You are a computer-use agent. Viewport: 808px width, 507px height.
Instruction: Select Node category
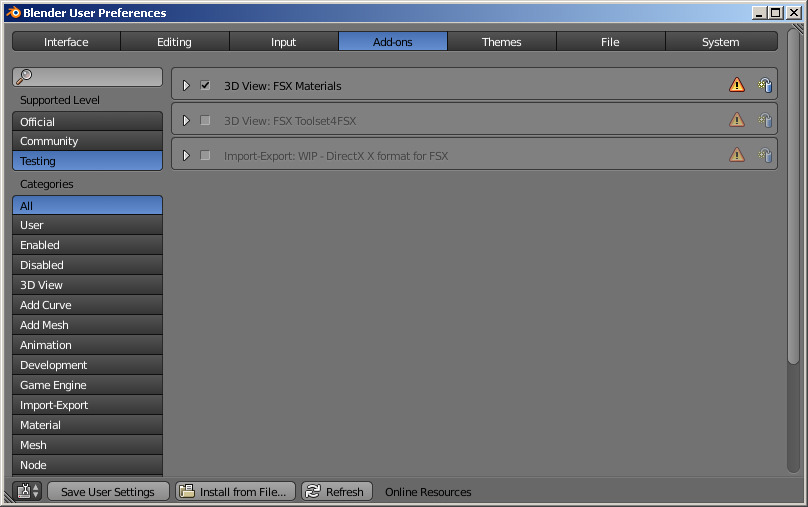tap(87, 465)
